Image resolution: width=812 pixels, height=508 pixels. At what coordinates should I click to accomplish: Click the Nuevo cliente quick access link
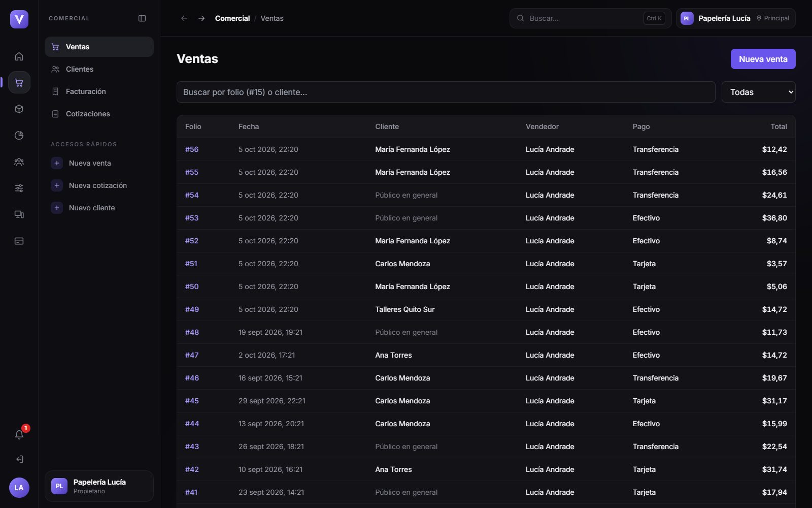coord(92,208)
